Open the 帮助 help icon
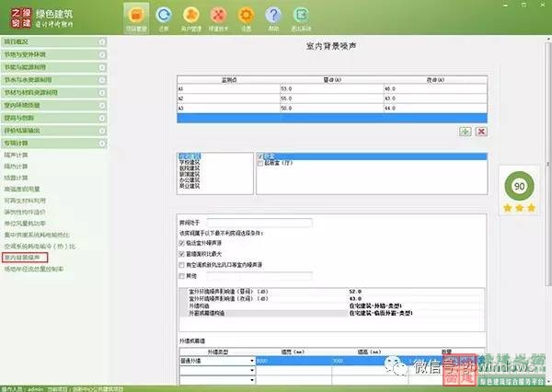552x392 pixels. (274, 17)
